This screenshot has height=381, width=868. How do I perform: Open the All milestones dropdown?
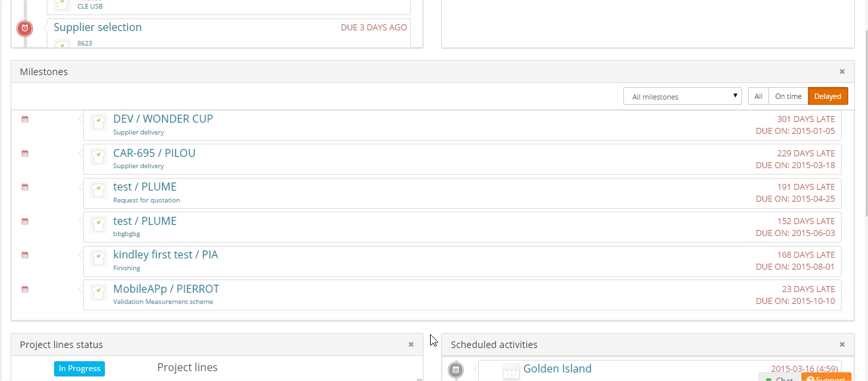pyautogui.click(x=682, y=96)
